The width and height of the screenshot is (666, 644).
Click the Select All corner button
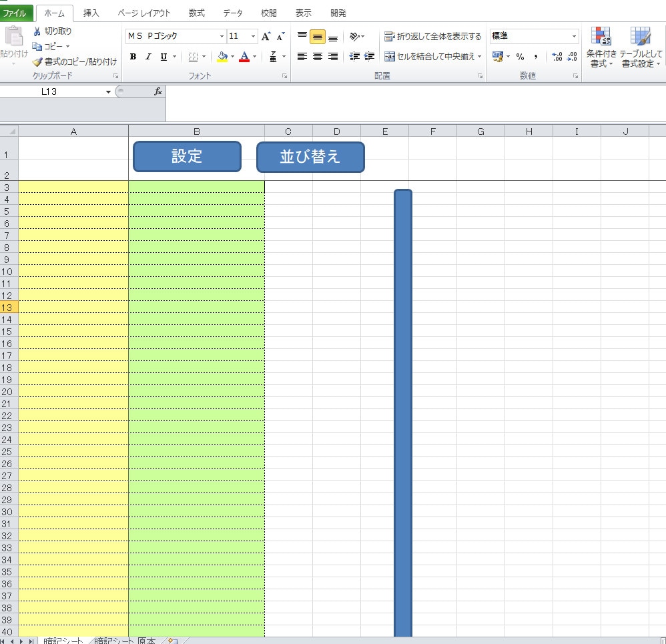(x=9, y=131)
